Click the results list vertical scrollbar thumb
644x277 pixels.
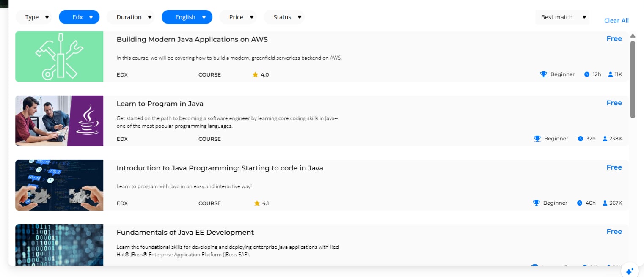click(x=633, y=80)
